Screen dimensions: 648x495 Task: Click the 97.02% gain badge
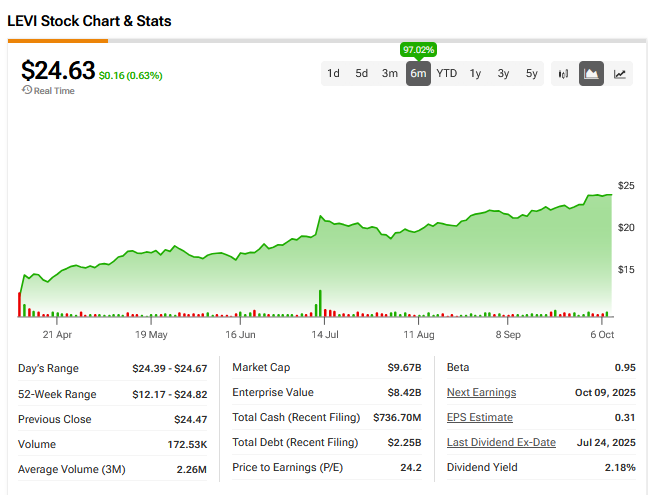[418, 49]
